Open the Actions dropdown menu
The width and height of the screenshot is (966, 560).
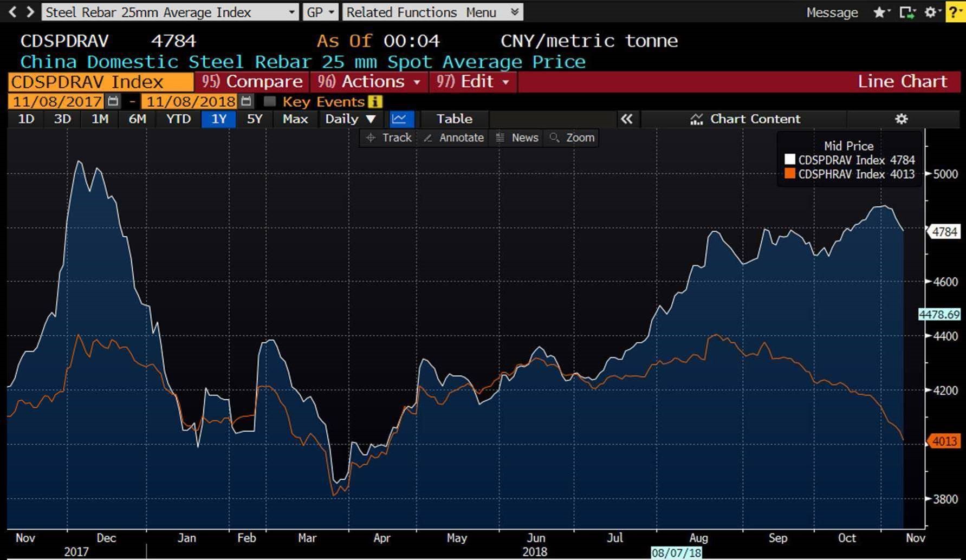click(x=369, y=82)
